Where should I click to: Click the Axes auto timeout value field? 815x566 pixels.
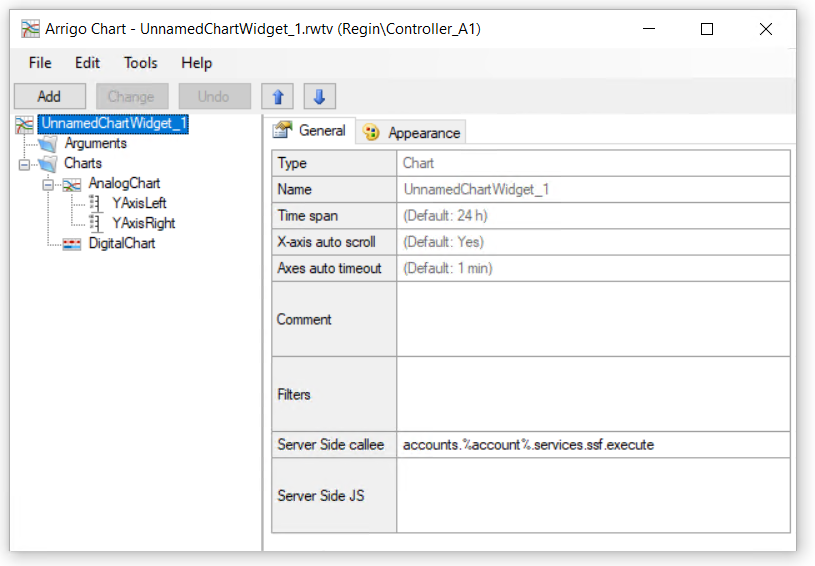click(x=593, y=268)
